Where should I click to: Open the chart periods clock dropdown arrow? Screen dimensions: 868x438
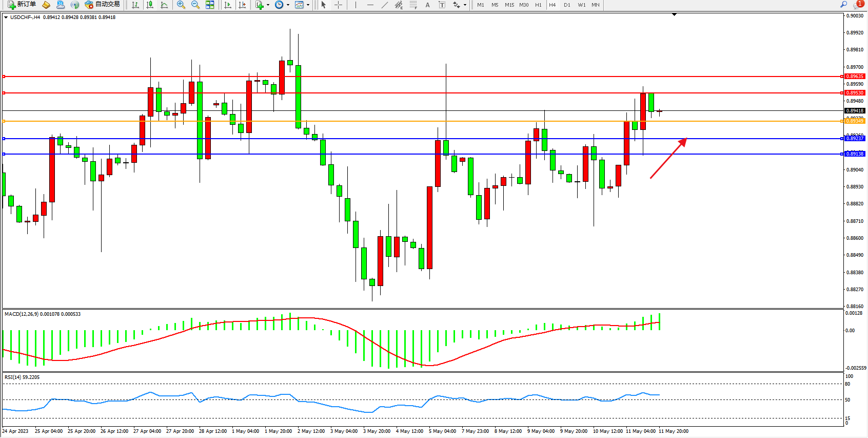[x=288, y=5]
